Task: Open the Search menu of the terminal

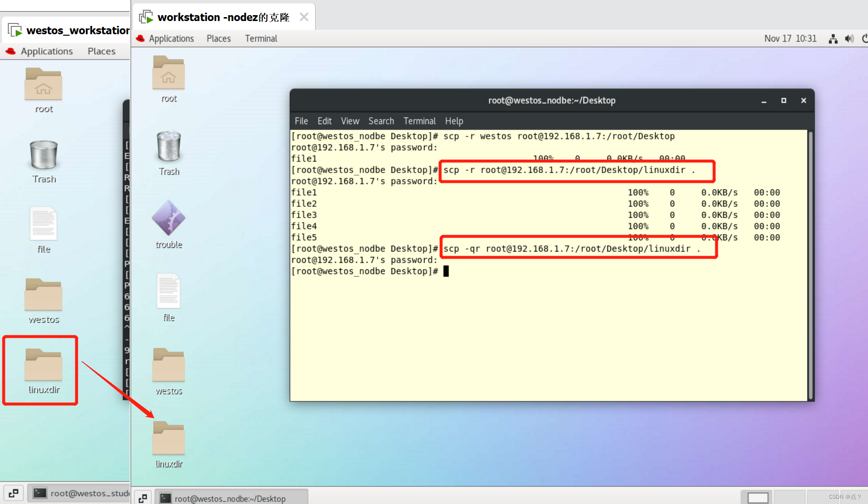Action: [x=381, y=121]
